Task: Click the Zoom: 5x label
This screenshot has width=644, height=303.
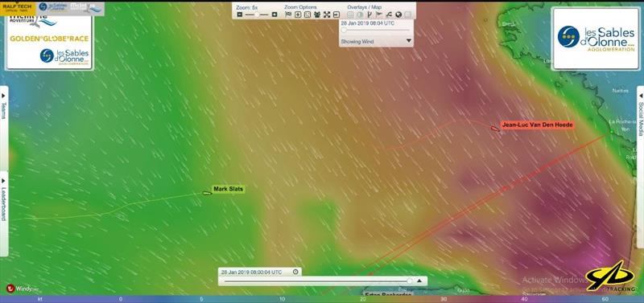Action: point(247,7)
